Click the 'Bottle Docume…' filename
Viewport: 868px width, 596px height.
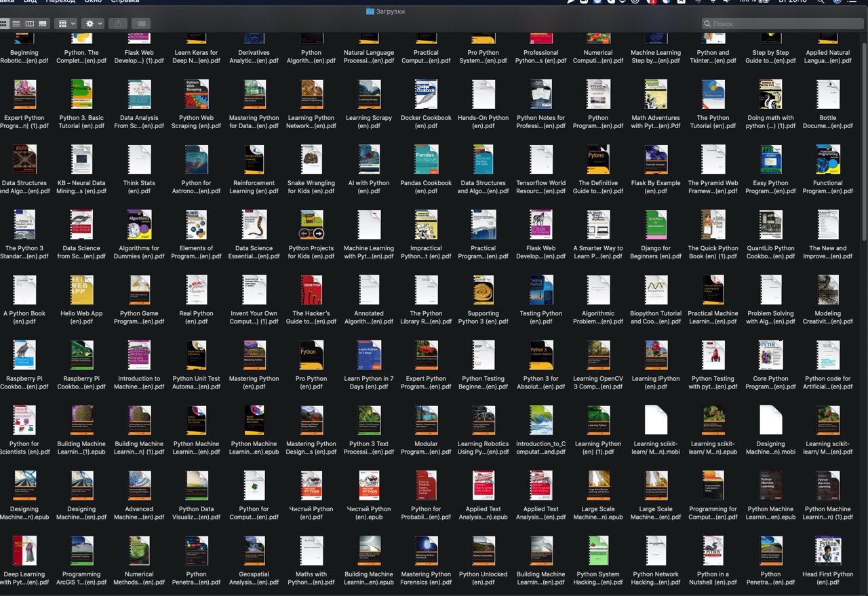(828, 122)
